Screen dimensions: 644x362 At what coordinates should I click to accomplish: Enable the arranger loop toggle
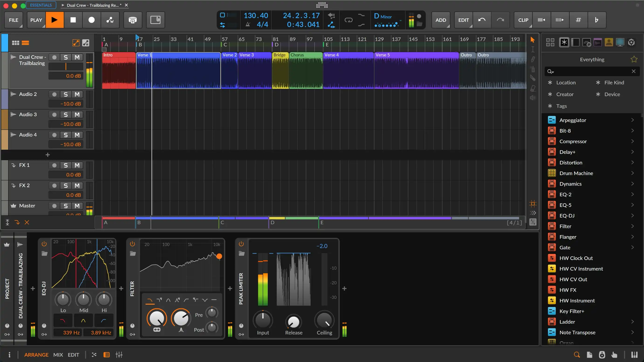348,20
